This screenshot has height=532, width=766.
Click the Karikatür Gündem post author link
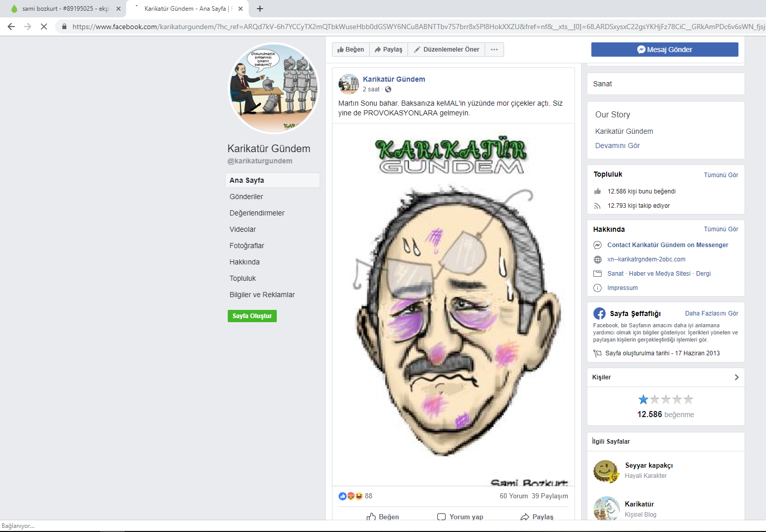394,79
